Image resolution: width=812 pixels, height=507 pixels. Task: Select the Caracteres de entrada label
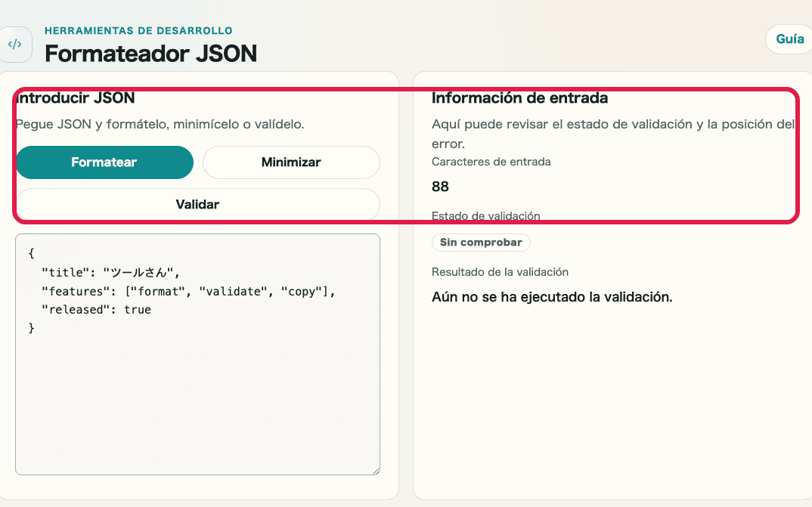(x=491, y=162)
